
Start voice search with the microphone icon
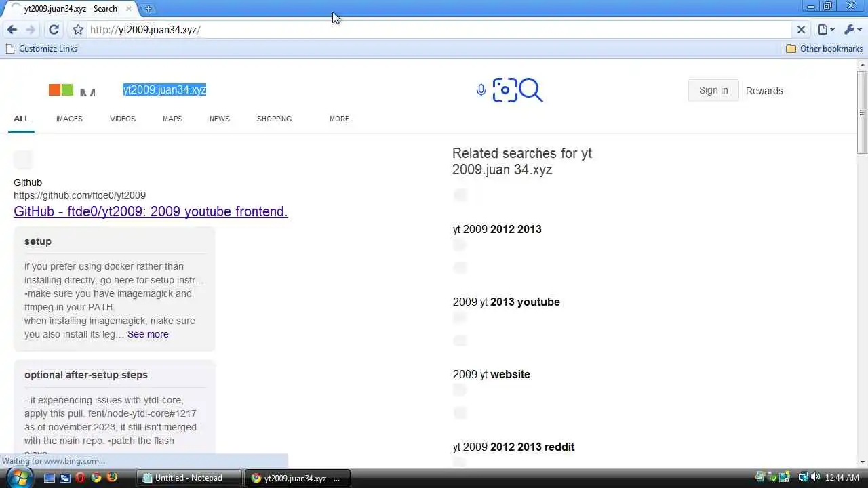click(x=481, y=90)
